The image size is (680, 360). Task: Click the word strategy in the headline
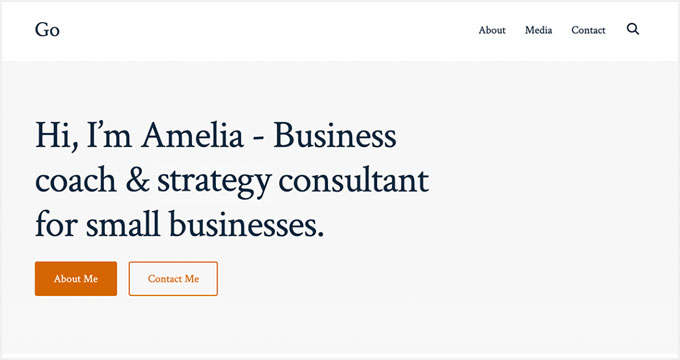(214, 181)
